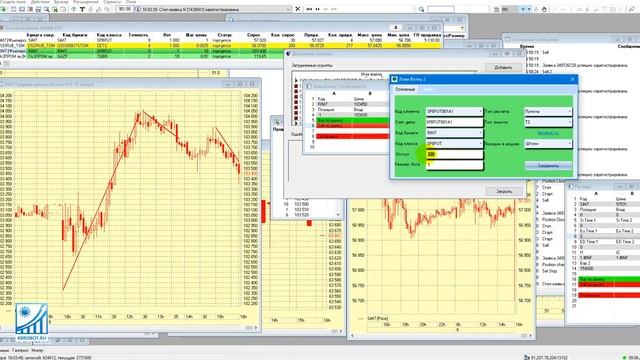Select the text T tool in the toolbar
This screenshot has width=640, height=360.
coord(82,9)
